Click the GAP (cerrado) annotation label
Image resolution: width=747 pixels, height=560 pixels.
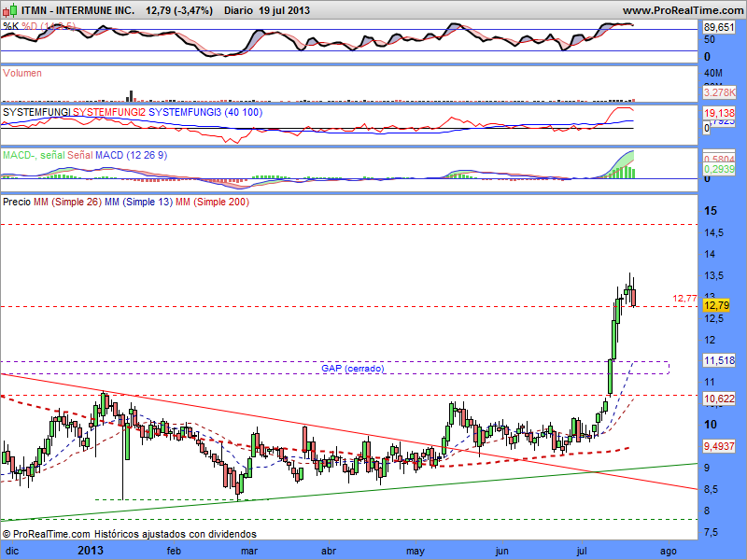pos(351,369)
